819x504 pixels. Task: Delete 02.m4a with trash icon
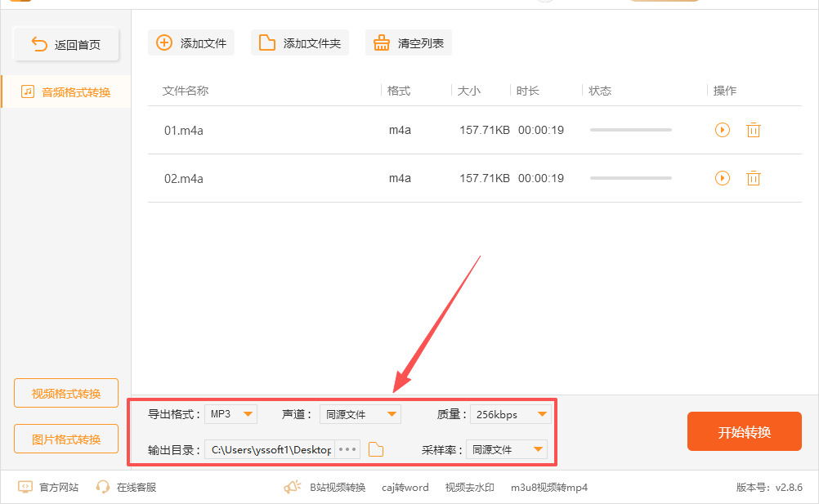[753, 178]
